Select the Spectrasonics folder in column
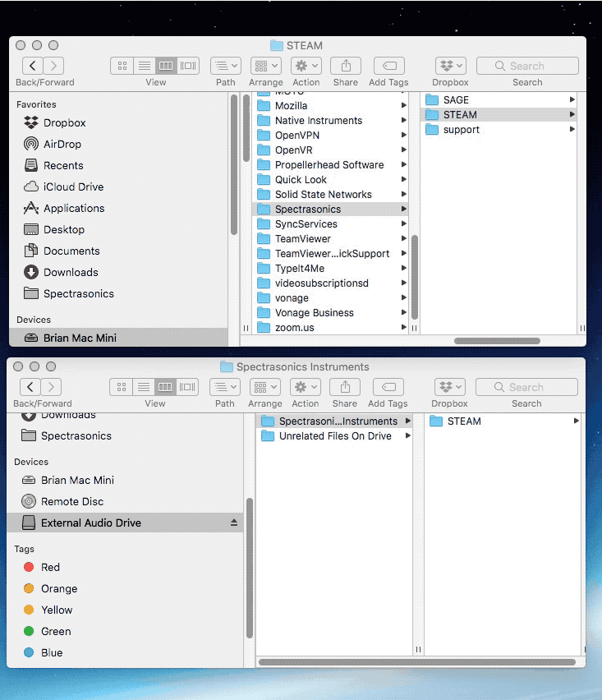The width and height of the screenshot is (602, 700). point(331,209)
